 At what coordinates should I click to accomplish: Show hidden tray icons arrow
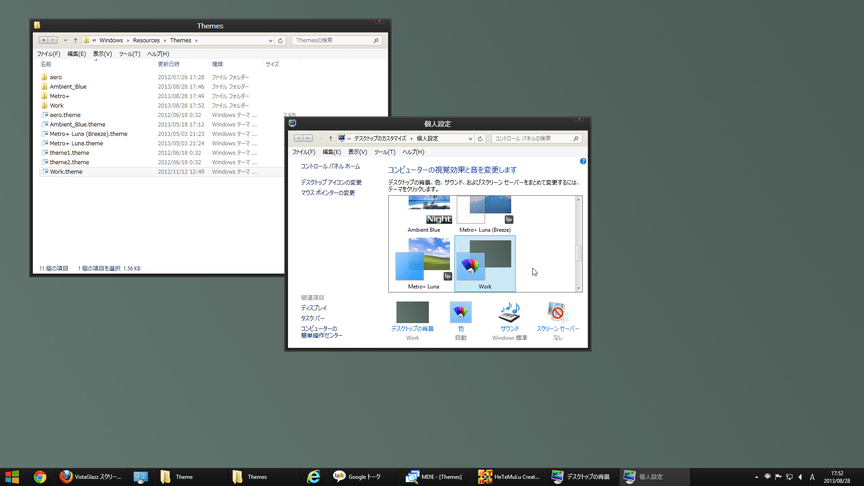point(756,477)
